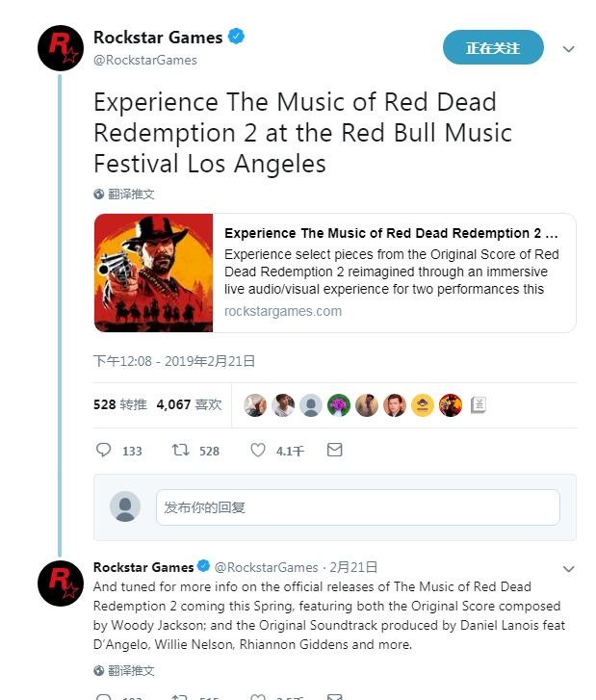This screenshot has height=700, width=596.
Task: Expand the main tweet's options chevron
Action: tap(568, 48)
